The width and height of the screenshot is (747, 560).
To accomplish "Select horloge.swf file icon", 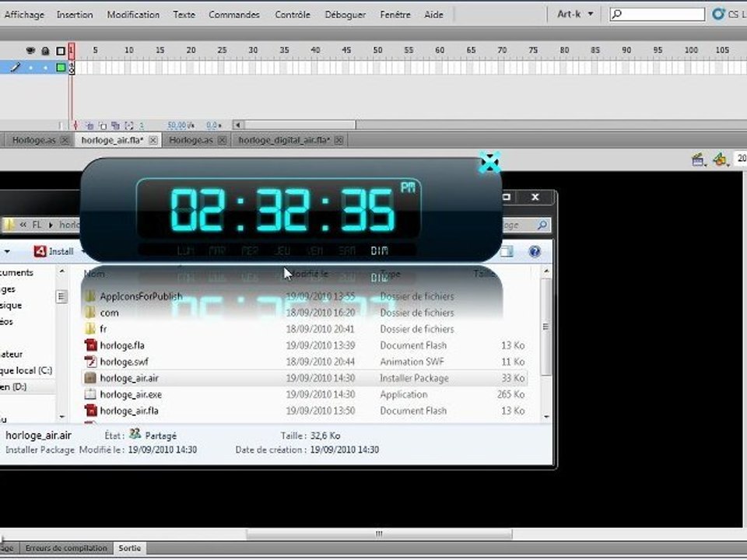I will 90,362.
